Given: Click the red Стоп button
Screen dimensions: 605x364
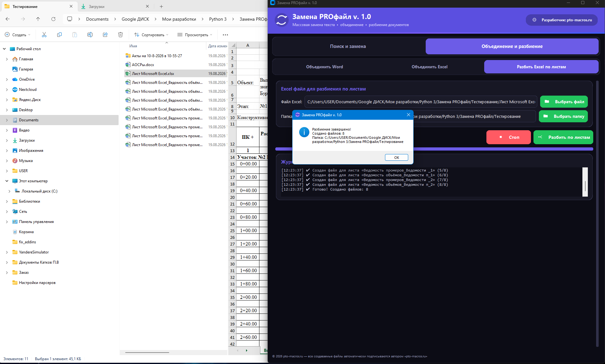Looking at the screenshot, I should [509, 137].
